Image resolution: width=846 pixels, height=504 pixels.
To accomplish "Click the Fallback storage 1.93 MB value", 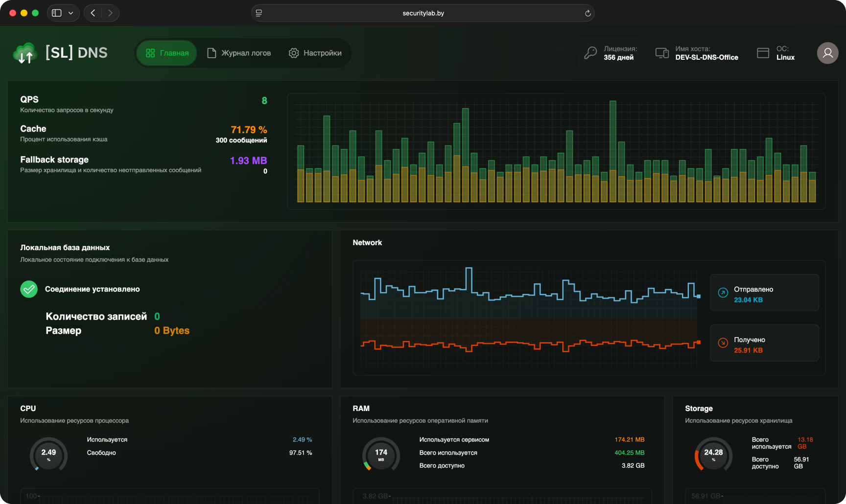I will (249, 160).
